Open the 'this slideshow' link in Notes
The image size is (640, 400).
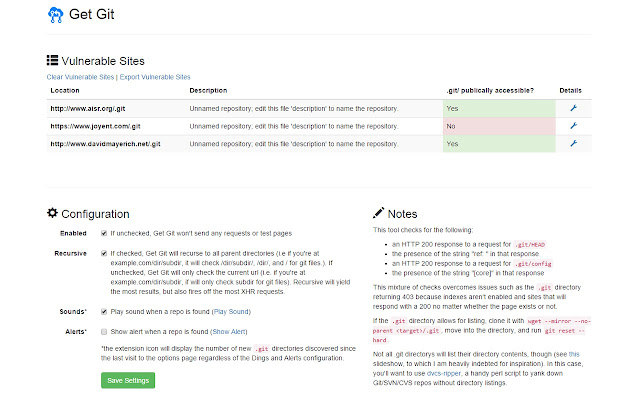[x=574, y=354]
